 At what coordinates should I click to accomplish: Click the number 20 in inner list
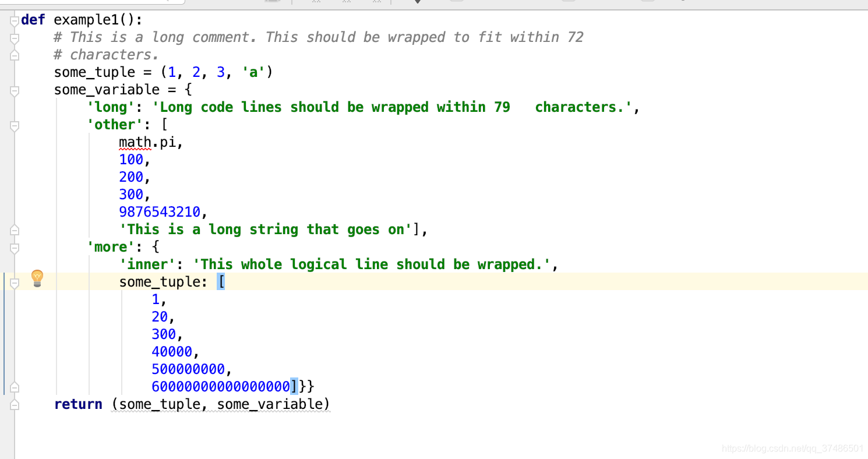(x=160, y=317)
